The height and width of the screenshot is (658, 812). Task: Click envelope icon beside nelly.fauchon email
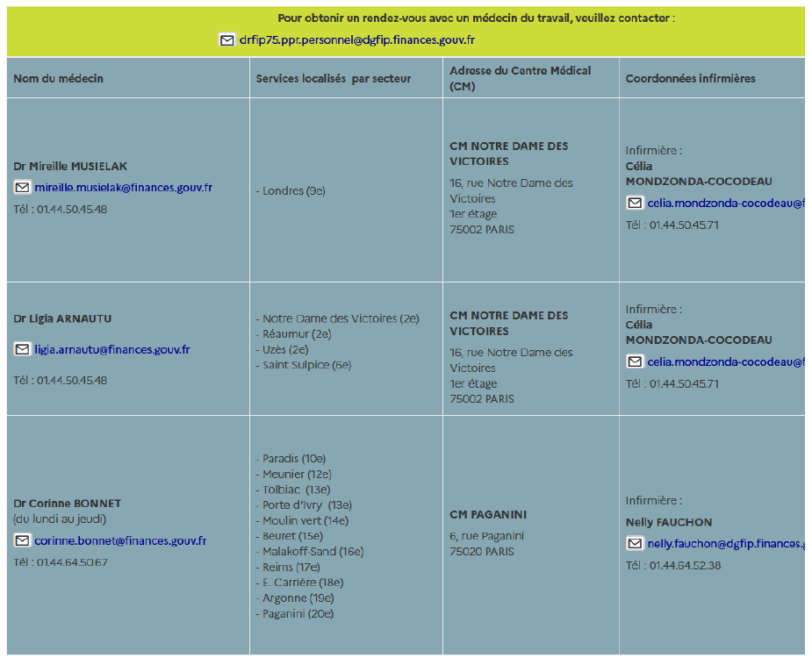[635, 544]
